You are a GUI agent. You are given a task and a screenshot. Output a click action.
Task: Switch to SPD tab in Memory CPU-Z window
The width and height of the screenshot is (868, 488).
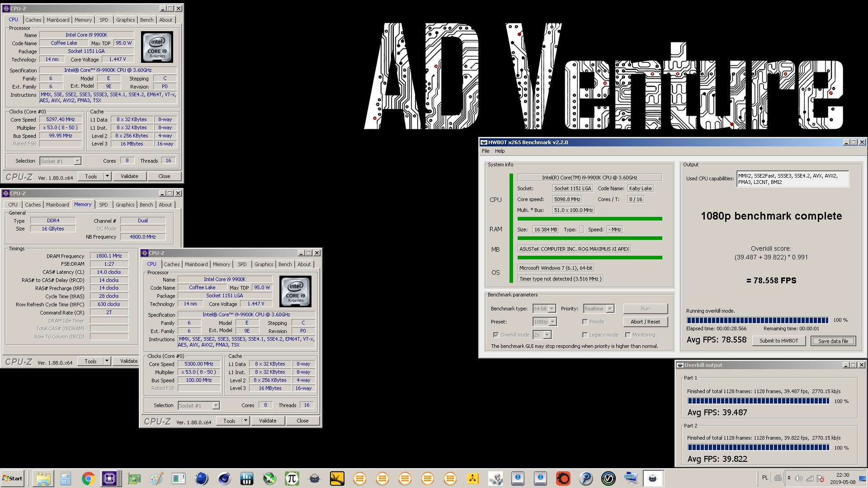click(x=104, y=205)
